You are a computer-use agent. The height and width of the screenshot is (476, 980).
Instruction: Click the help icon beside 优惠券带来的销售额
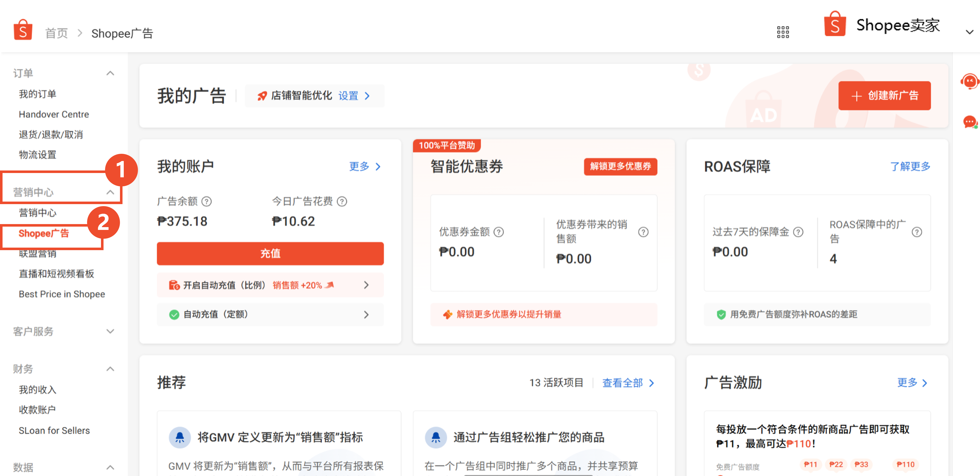643,231
